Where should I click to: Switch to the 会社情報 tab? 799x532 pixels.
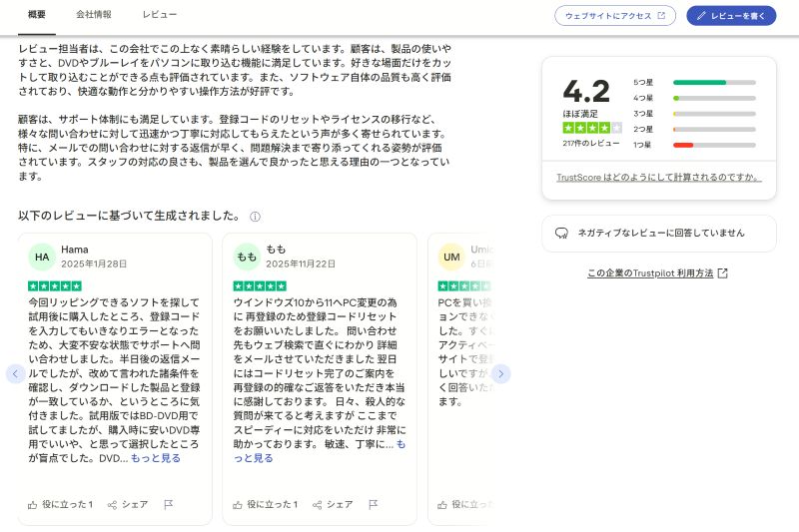[x=94, y=15]
